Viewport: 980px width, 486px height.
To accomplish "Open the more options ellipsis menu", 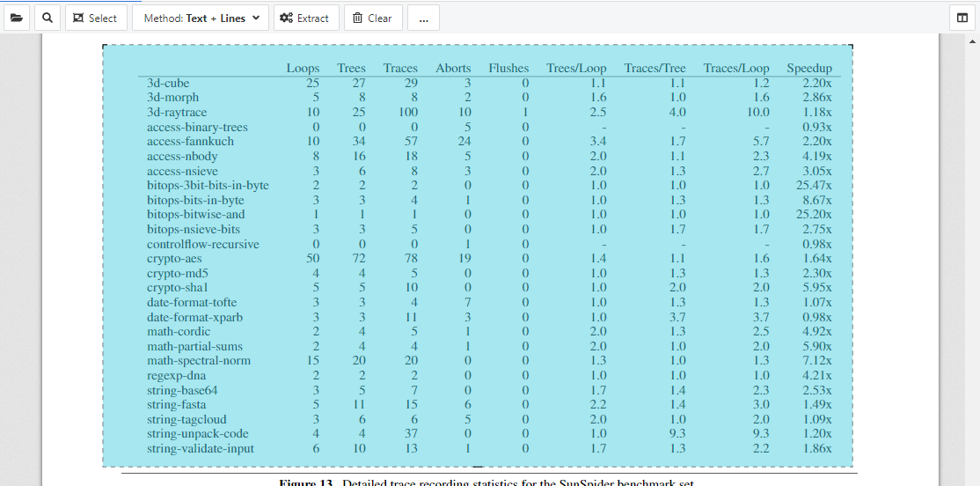I will pos(423,18).
